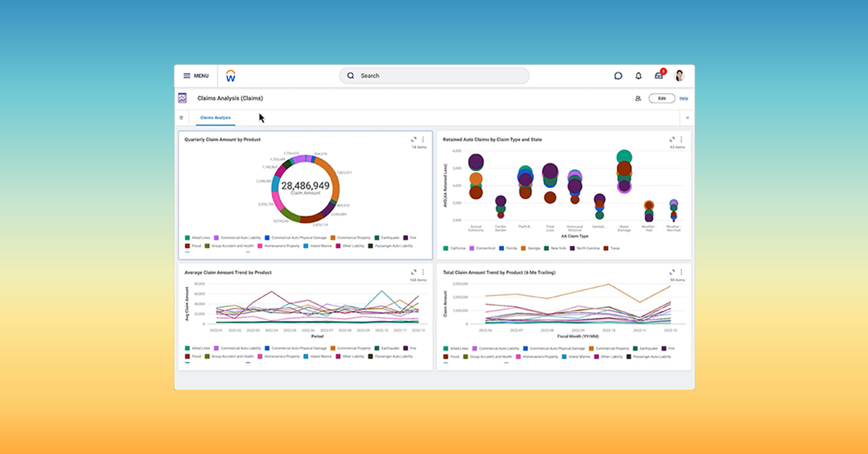This screenshot has width=868, height=454.
Task: Open the Help link
Action: point(684,98)
